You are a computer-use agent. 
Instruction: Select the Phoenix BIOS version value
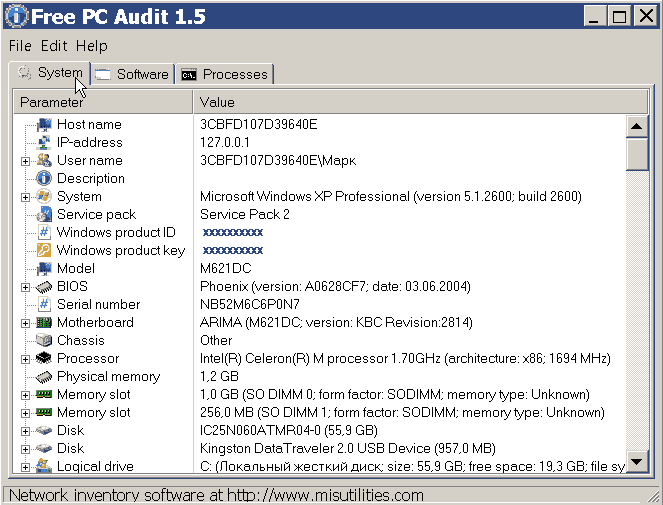pyautogui.click(x=335, y=287)
